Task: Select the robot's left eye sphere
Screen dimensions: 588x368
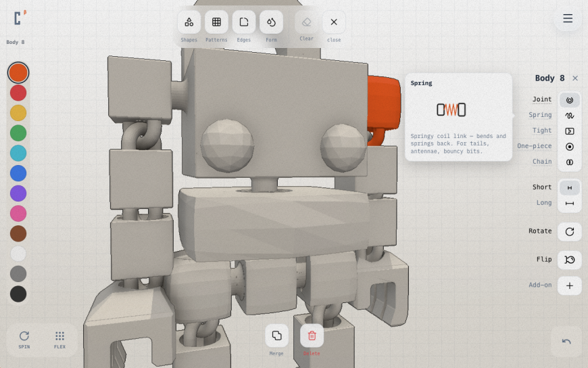Action: point(227,145)
